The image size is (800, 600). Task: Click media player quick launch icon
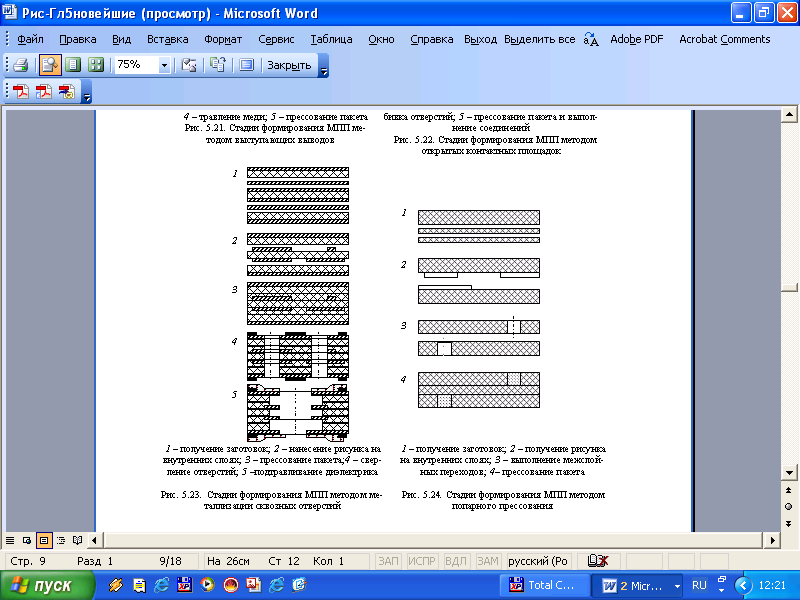207,585
